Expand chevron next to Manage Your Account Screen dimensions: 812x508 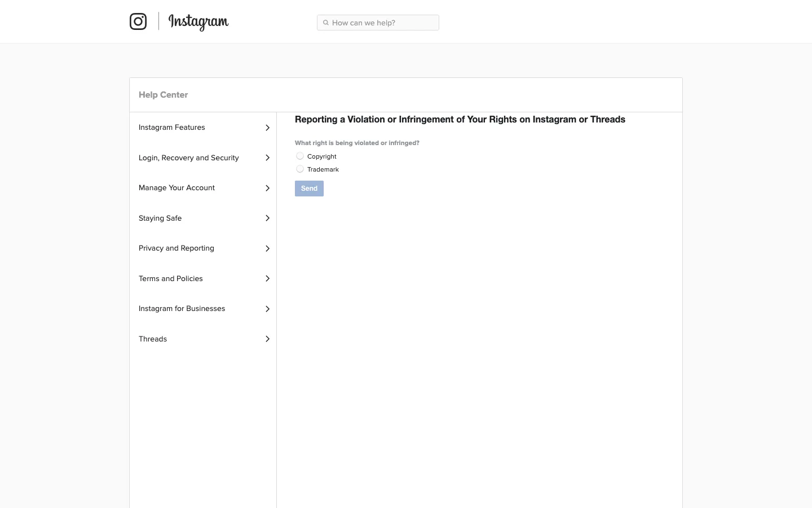pyautogui.click(x=267, y=188)
